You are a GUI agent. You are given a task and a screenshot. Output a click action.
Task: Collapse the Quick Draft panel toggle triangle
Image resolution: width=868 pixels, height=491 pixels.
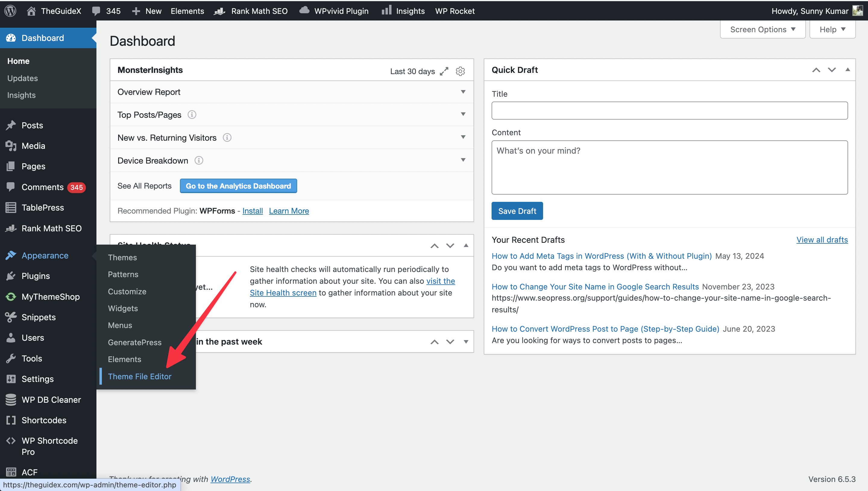click(848, 70)
